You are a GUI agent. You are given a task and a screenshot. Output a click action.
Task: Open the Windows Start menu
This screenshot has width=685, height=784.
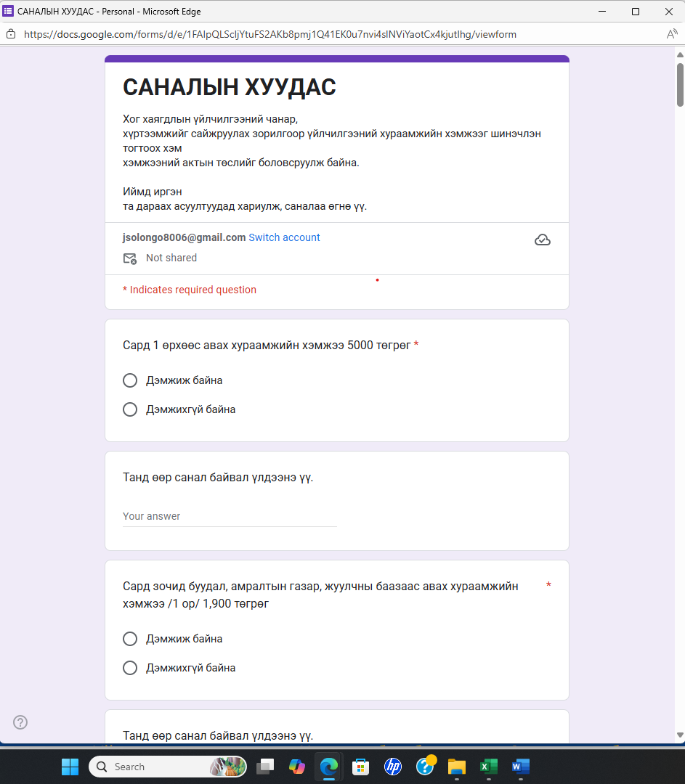pyautogui.click(x=70, y=767)
